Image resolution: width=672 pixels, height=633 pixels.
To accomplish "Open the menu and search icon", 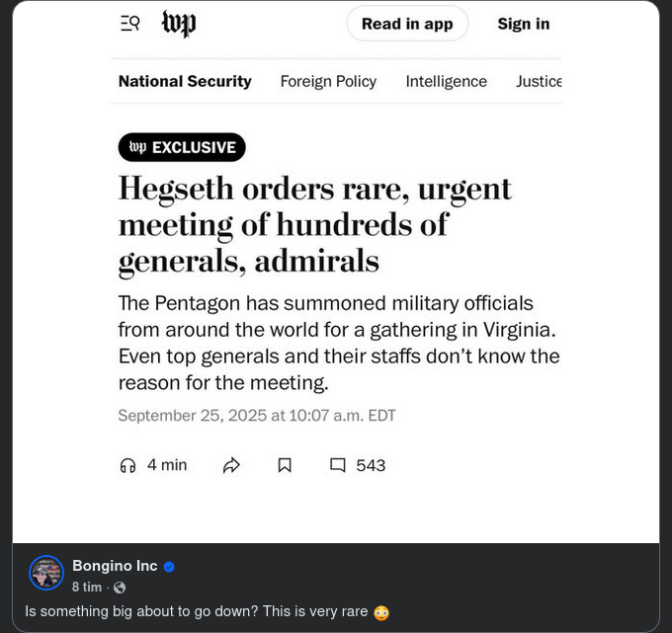I will 130,24.
